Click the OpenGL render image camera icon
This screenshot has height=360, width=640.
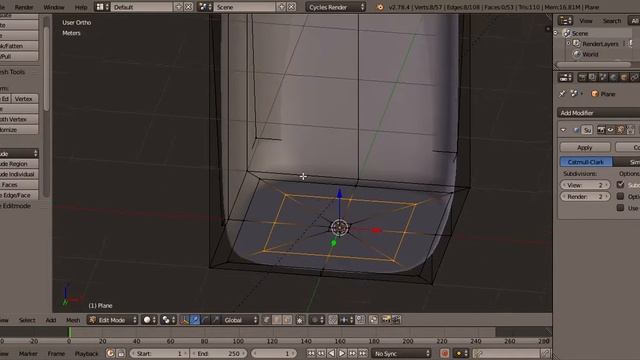386,320
